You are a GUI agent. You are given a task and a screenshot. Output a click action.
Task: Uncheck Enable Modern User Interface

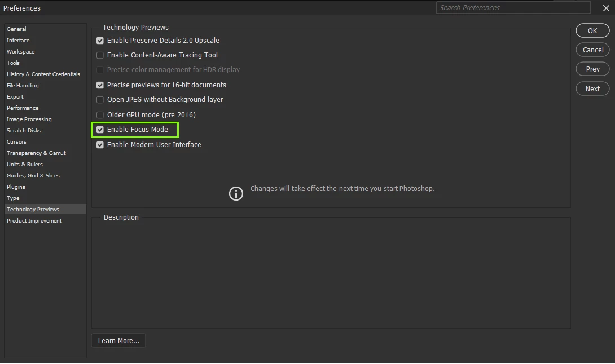point(100,145)
